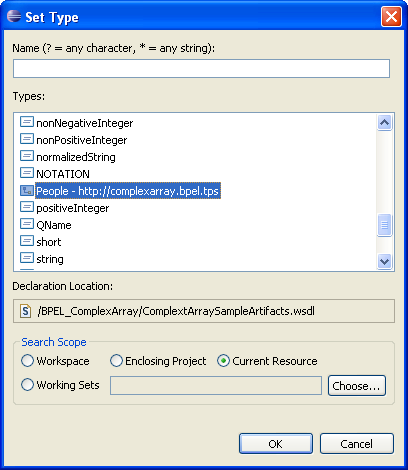Click the nonNegativeInteger type icon
The width and height of the screenshot is (408, 470).
coord(27,122)
